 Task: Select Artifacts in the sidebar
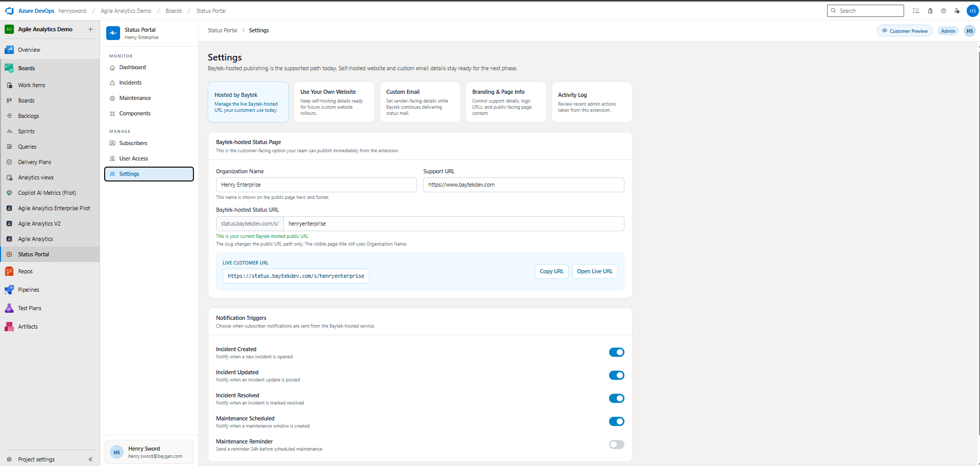[x=28, y=326]
